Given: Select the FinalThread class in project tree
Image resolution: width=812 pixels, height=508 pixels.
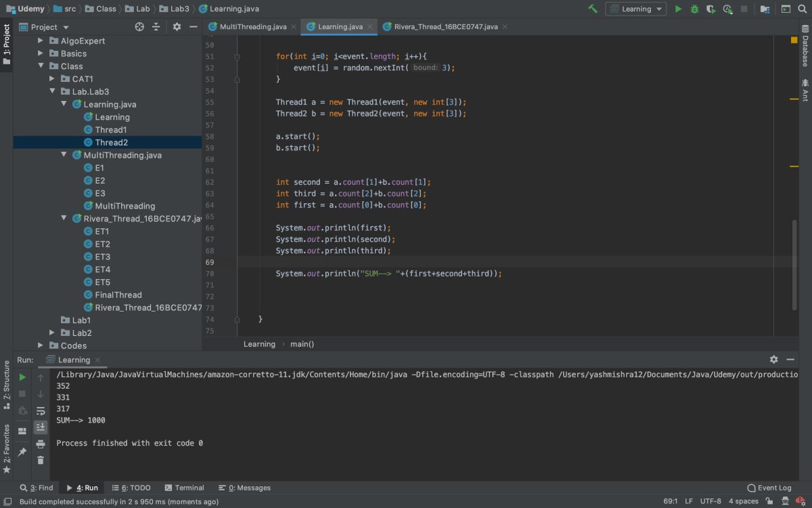Looking at the screenshot, I should pos(118,295).
